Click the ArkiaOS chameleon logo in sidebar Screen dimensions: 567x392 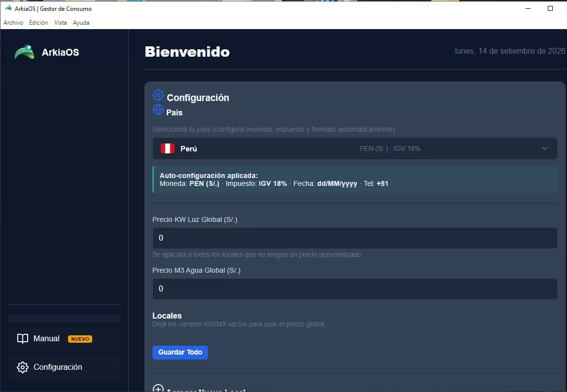pos(25,52)
